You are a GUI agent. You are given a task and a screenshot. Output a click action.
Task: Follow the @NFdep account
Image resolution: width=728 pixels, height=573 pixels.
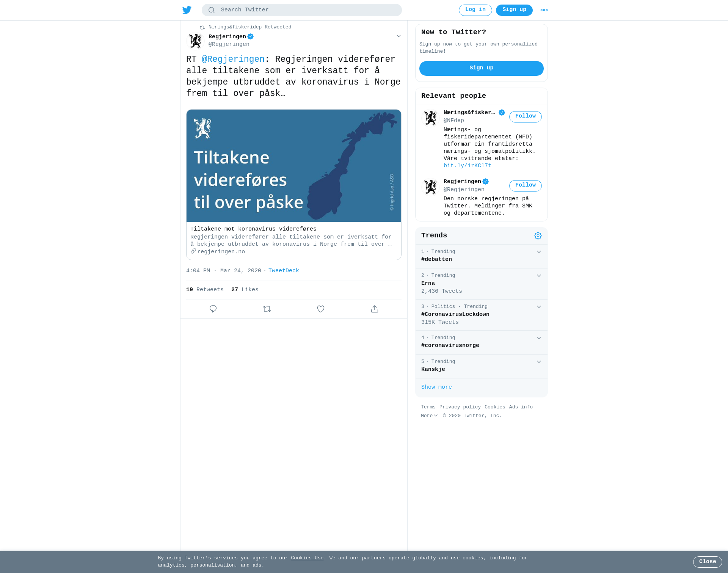tap(526, 117)
